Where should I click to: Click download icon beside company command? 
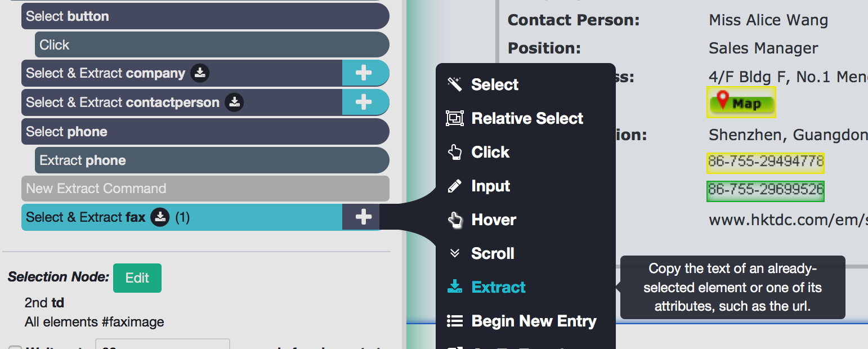click(x=200, y=73)
